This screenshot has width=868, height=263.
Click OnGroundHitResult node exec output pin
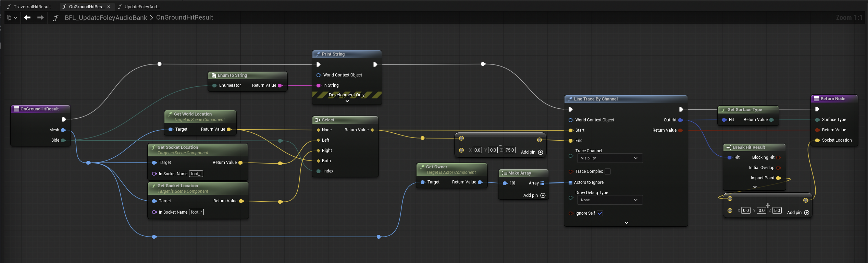pos(64,119)
